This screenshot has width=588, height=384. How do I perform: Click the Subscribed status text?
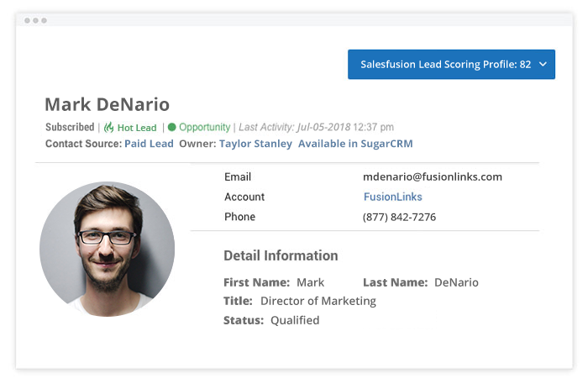pyautogui.click(x=70, y=127)
